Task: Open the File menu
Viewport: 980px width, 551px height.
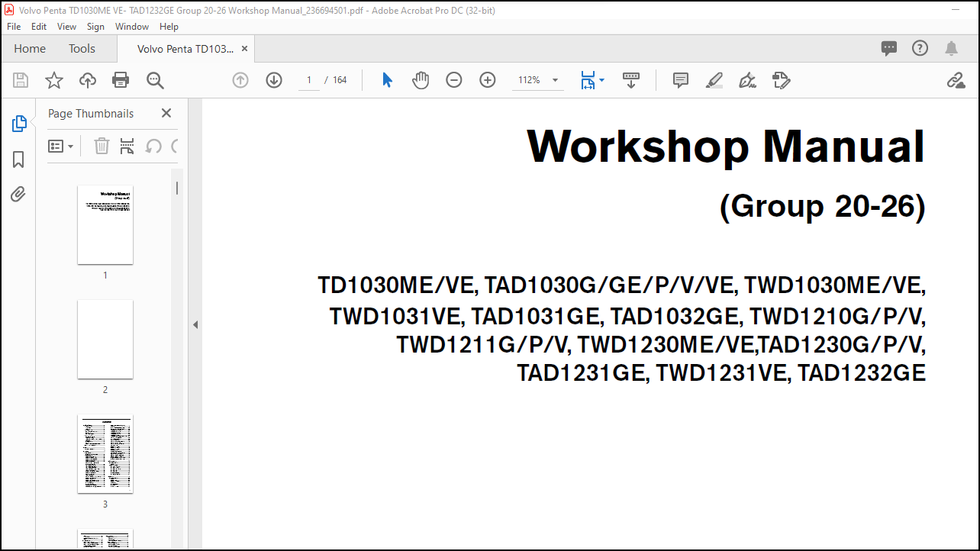Action: pyautogui.click(x=14, y=26)
